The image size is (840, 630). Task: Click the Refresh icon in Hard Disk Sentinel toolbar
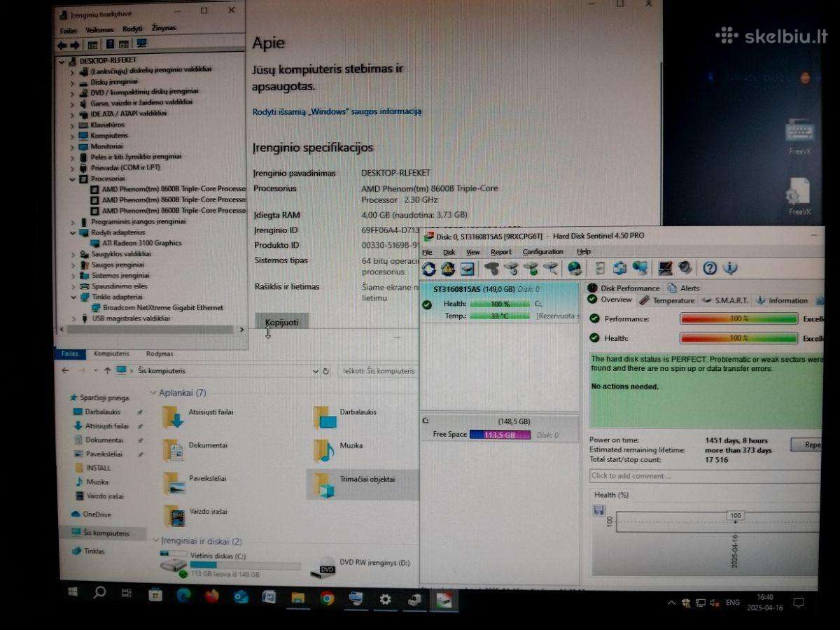tap(429, 268)
